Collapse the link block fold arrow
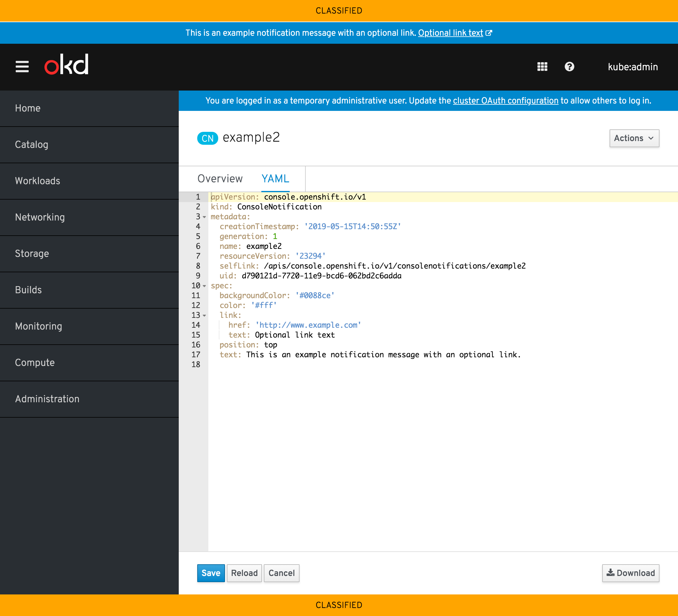 point(204,316)
